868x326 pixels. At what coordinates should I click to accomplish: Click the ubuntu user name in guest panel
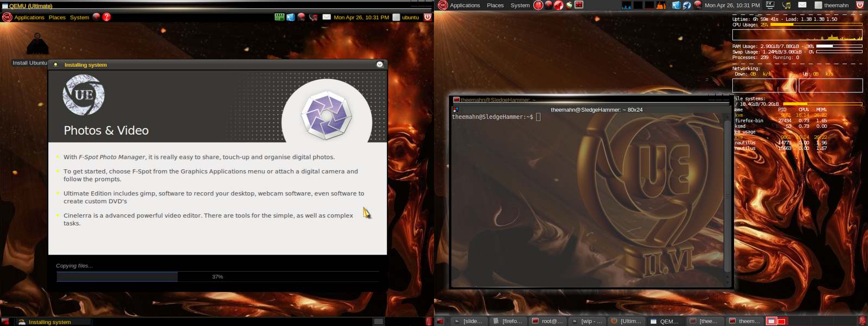[x=410, y=17]
